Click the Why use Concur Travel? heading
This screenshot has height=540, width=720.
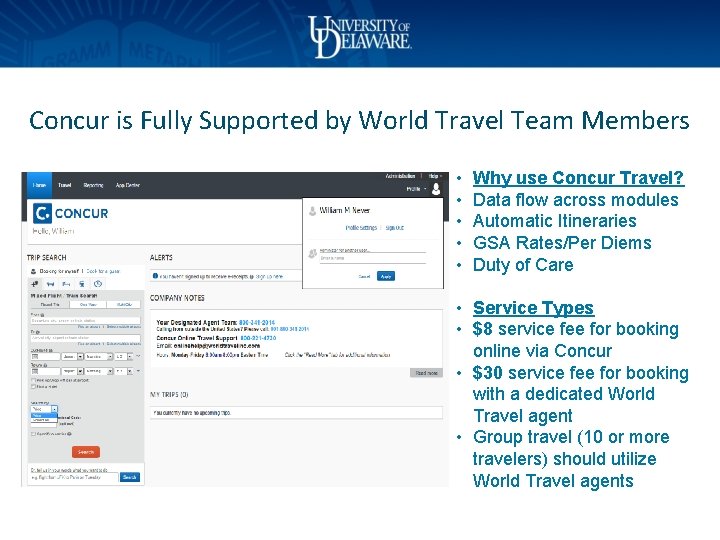(x=579, y=178)
